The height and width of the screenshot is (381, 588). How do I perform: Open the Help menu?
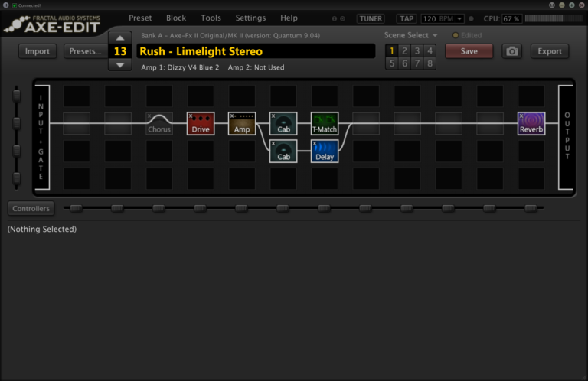(x=289, y=18)
